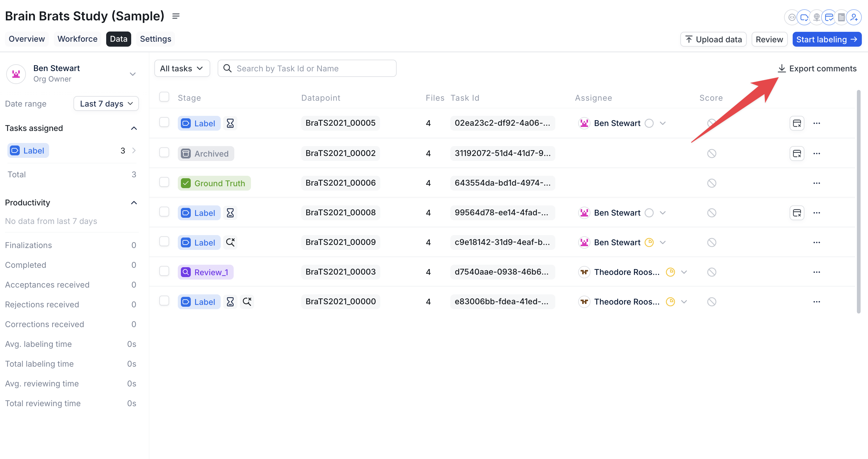
Task: Open more options for BraTS2021_00009 row
Action: click(x=816, y=242)
